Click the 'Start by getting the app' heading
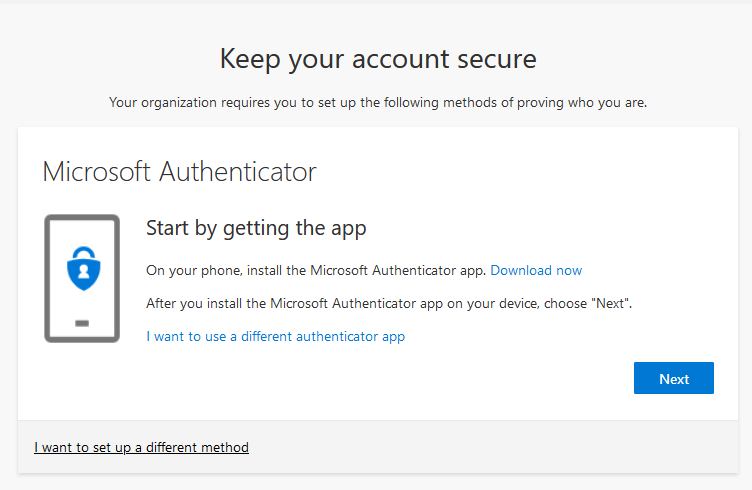Screen dimensions: 752x490 pyautogui.click(x=256, y=228)
